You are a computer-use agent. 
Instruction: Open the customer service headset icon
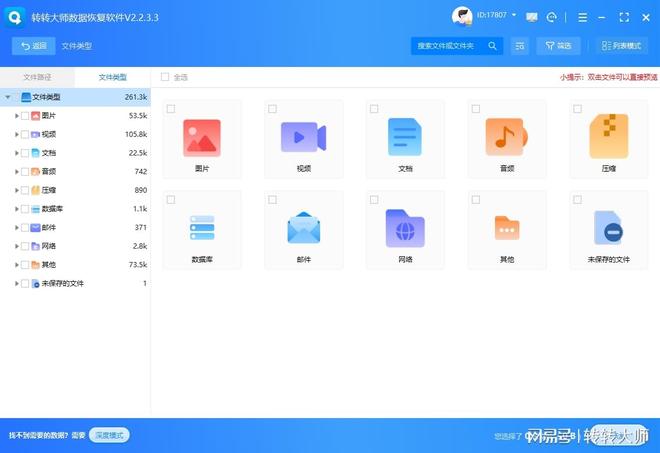tap(551, 17)
